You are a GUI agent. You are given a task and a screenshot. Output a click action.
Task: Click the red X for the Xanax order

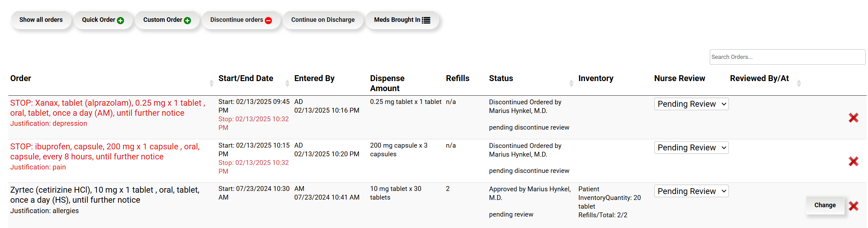[853, 118]
